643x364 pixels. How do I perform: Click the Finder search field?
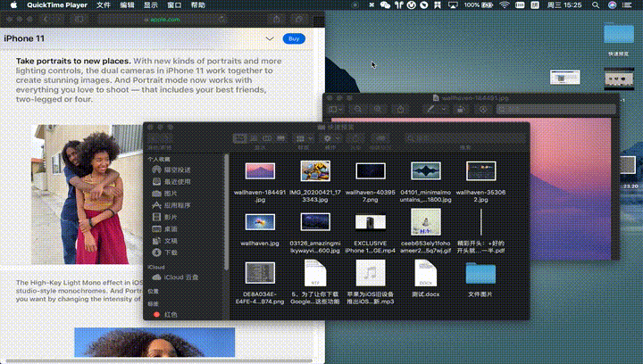coord(465,139)
